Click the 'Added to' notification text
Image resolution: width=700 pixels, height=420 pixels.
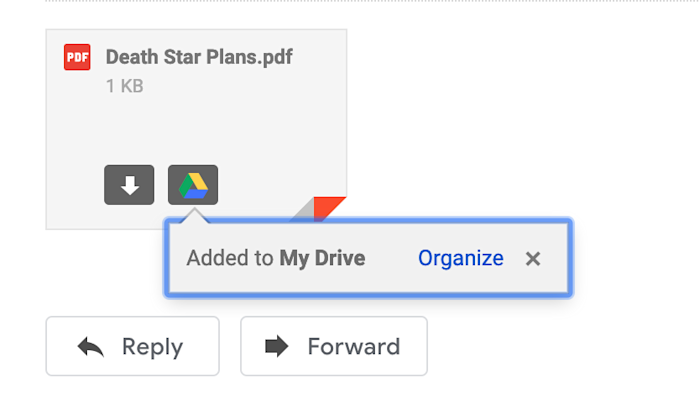pos(229,259)
